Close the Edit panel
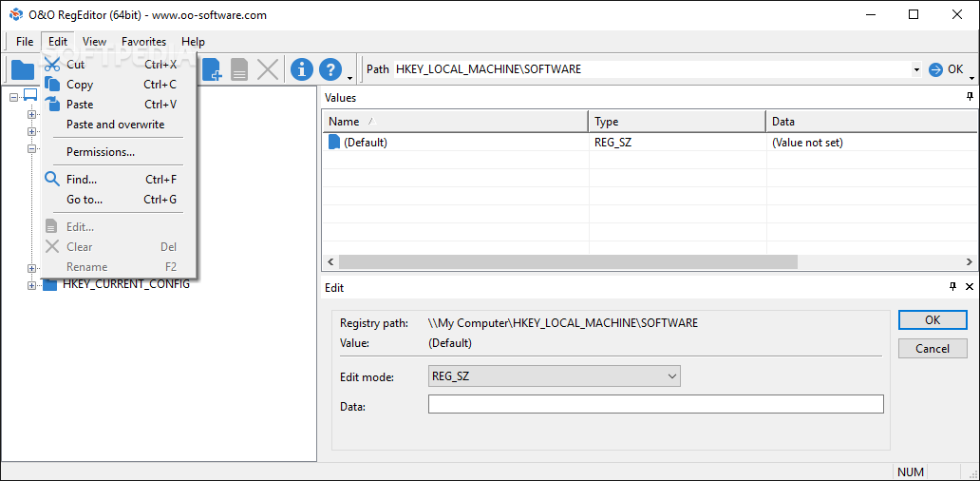The width and height of the screenshot is (980, 481). (x=970, y=286)
